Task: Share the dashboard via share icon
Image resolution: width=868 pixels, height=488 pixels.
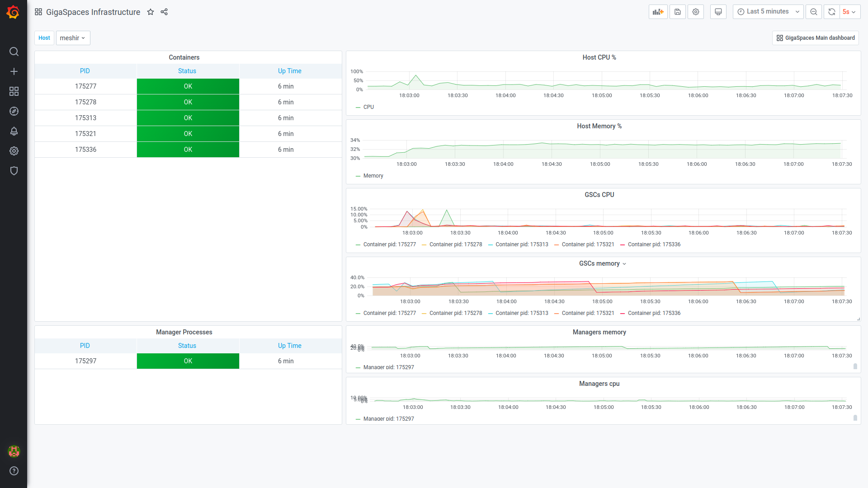Action: (164, 12)
